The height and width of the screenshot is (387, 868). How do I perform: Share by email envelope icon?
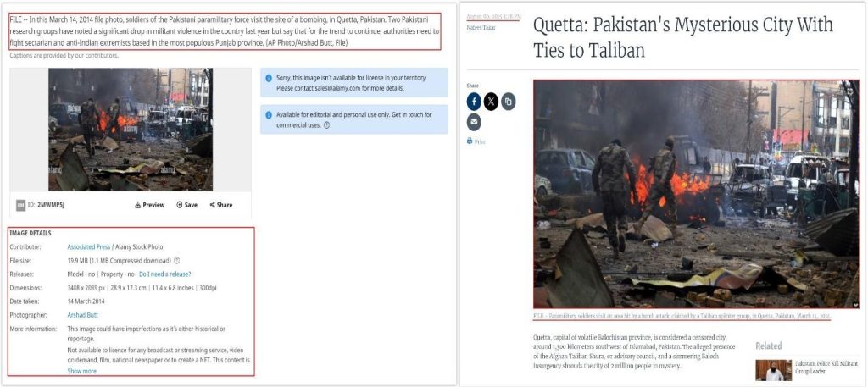[x=474, y=122]
